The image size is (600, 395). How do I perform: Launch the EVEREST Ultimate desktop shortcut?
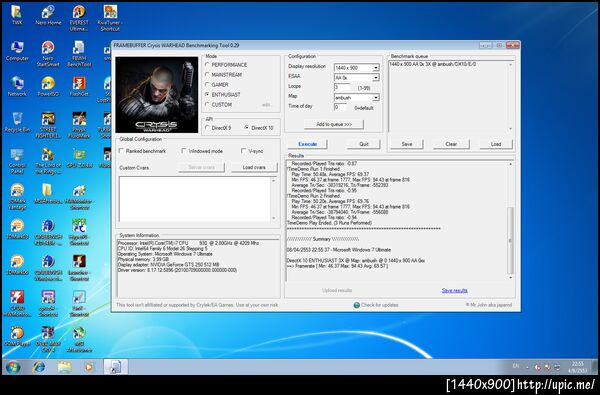(x=79, y=18)
